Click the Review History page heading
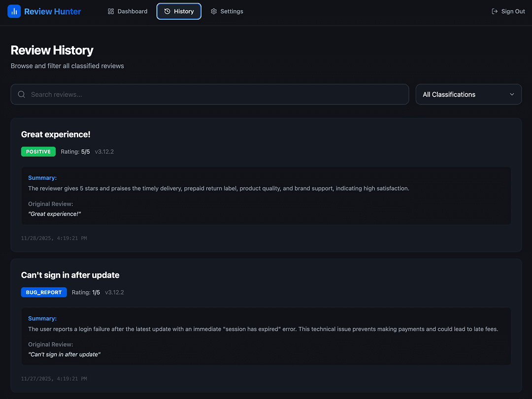Image resolution: width=532 pixels, height=399 pixels. coord(52,50)
